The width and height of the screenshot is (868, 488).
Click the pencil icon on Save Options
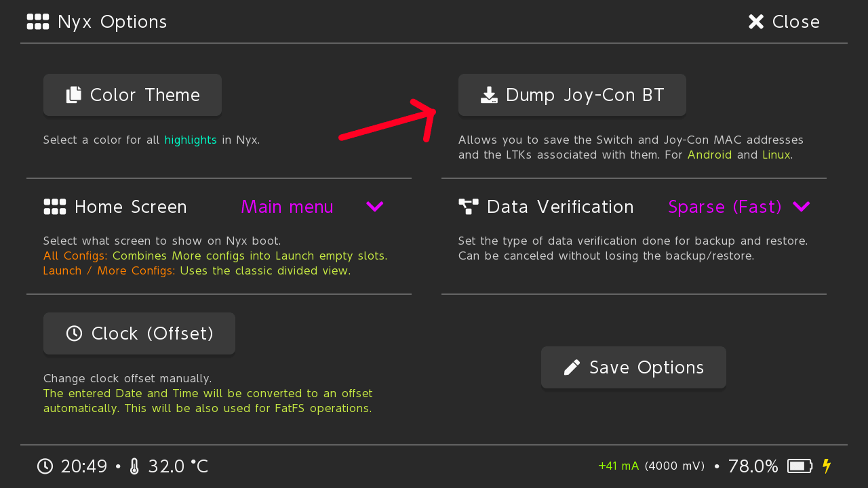pyautogui.click(x=572, y=367)
